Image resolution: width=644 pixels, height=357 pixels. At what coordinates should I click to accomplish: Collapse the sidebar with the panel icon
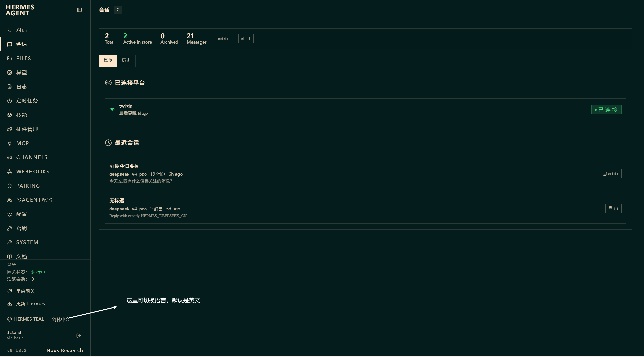(x=79, y=10)
